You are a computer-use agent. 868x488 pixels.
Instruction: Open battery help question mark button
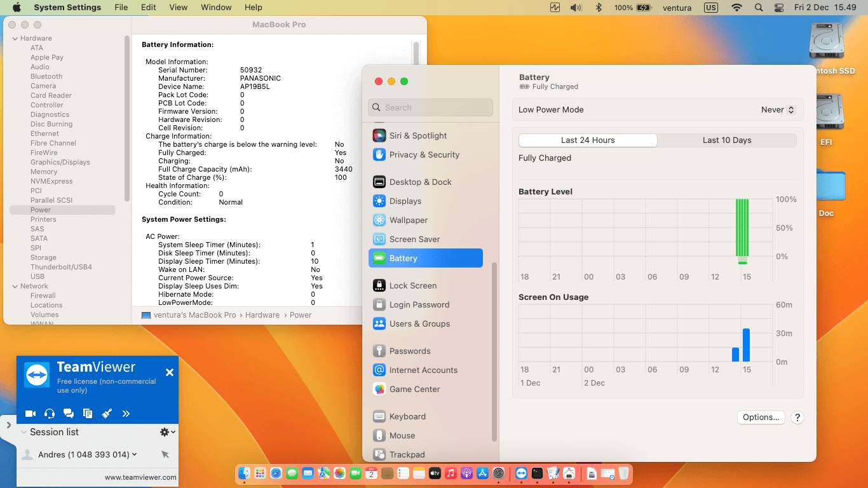[x=797, y=417]
